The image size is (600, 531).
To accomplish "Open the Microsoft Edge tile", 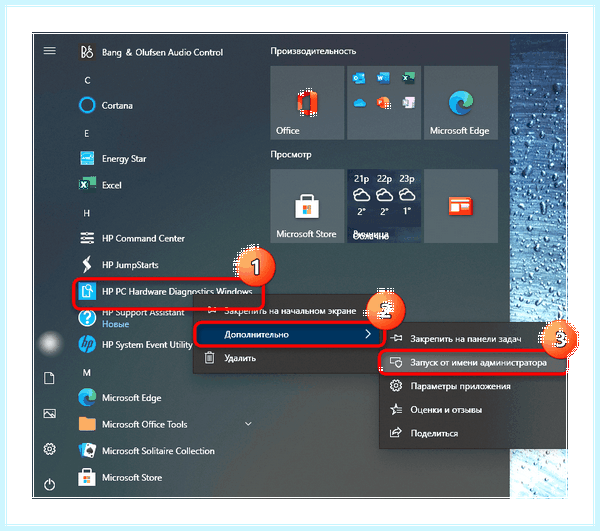I will pos(461,103).
